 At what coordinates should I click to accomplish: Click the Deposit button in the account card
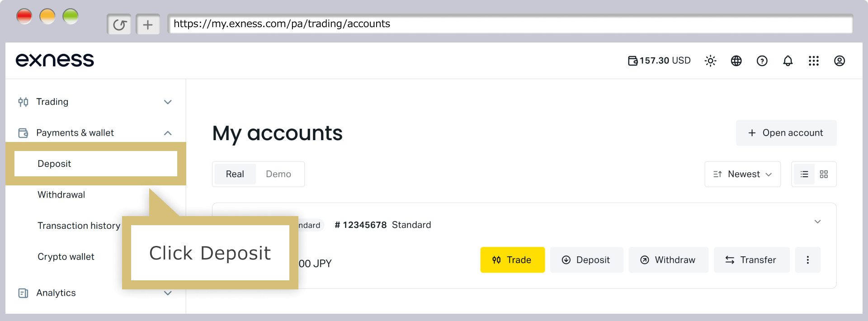587,260
